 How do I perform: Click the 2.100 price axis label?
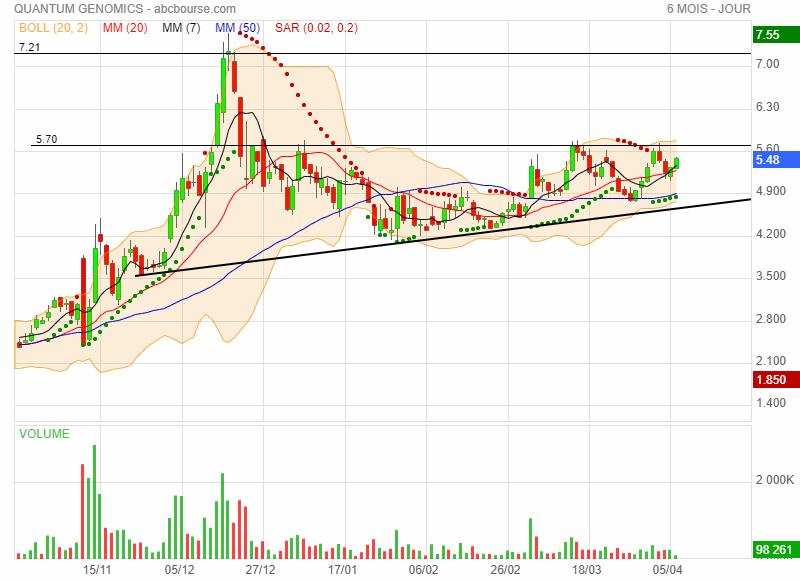click(771, 361)
